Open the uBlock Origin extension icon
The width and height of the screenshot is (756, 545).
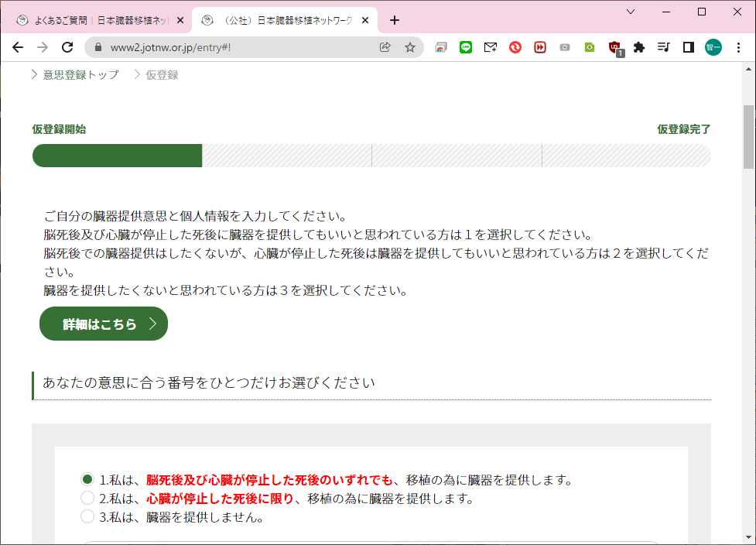point(614,47)
